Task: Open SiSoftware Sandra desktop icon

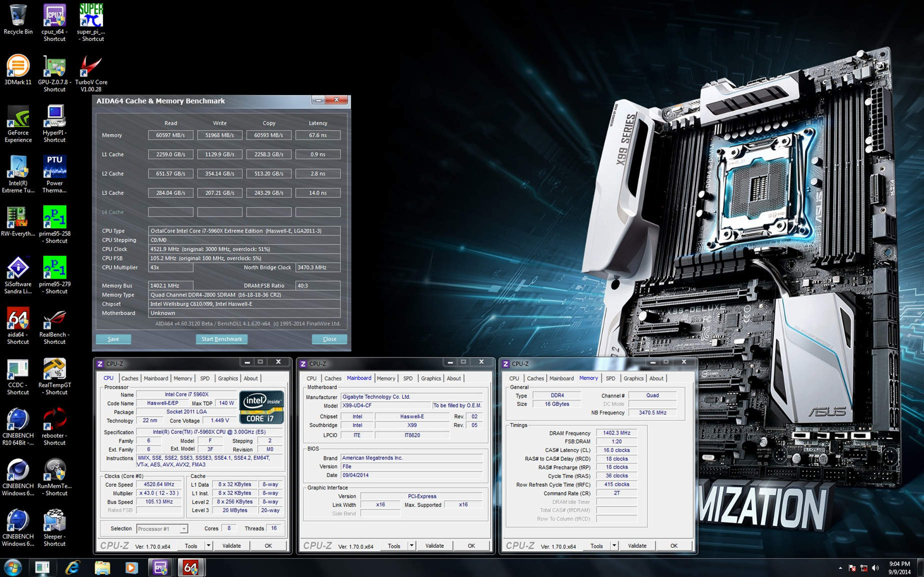Action: click(x=18, y=269)
